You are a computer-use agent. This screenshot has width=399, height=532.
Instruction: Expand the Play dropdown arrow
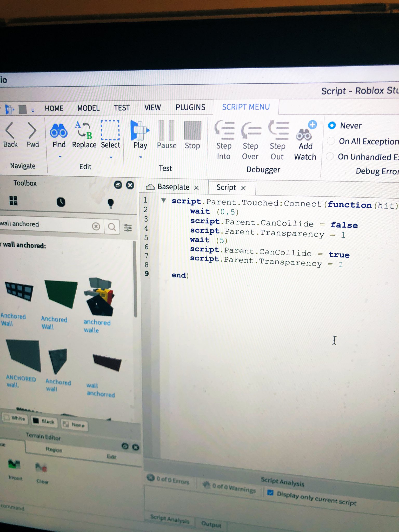pos(141,157)
